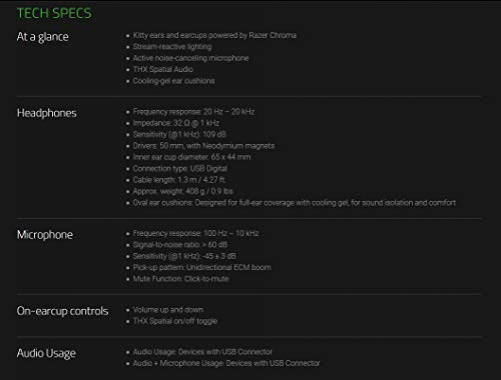Select the On-earcup controls section title

pos(62,311)
